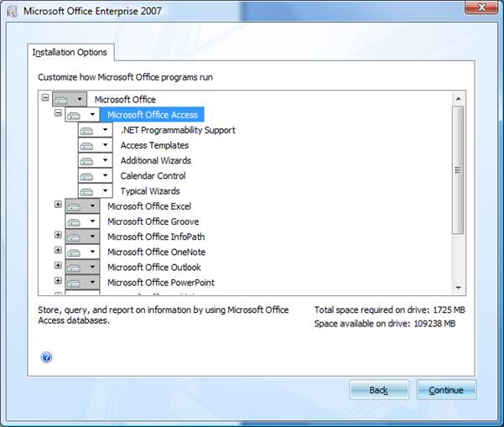Open install-state dropdown for Access Templates
Image resolution: width=504 pixels, height=427 pixels.
point(95,145)
